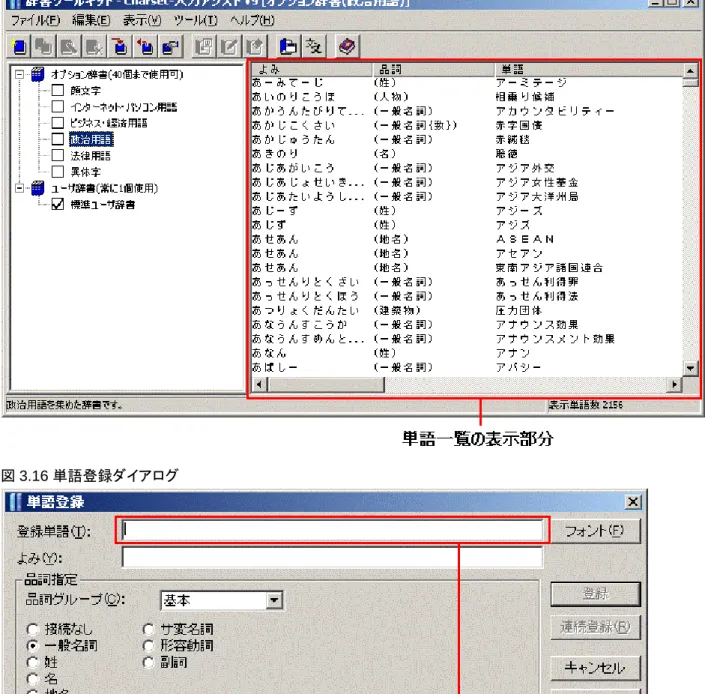Click the word list scroll-down arrow
Image resolution: width=705 pixels, height=694 pixels.
click(690, 368)
